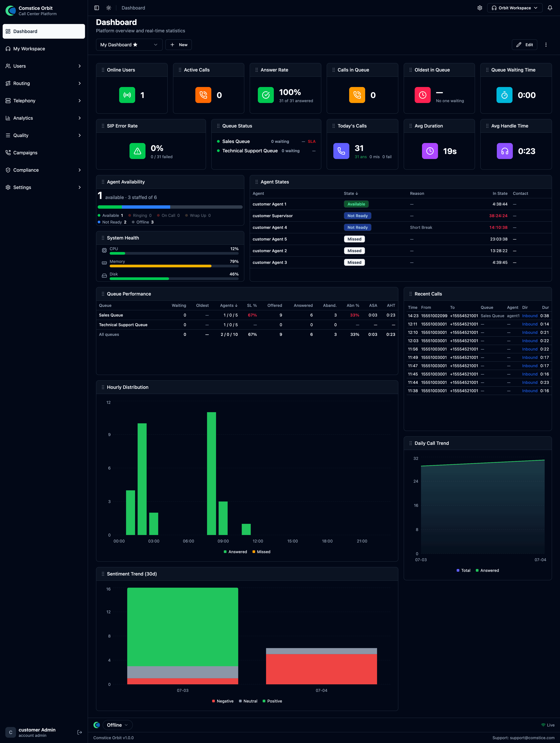Toggle Answered series in Hourly Distribution legend
Viewport: 560px width, 743px height.
click(x=235, y=552)
